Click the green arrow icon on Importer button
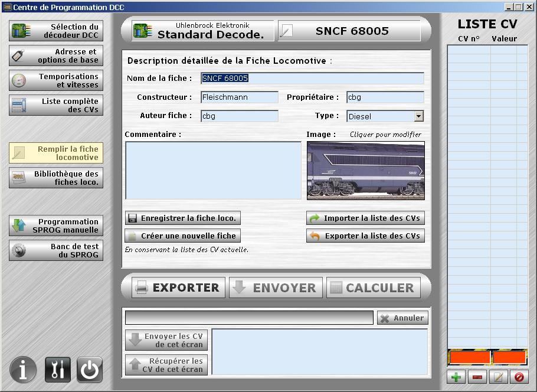The width and height of the screenshot is (537, 392). point(315,218)
